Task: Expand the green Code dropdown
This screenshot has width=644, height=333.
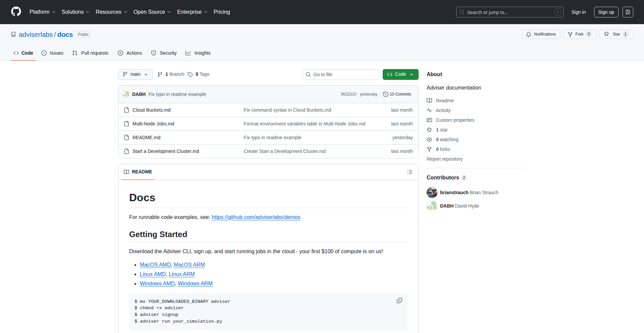Action: click(x=400, y=74)
